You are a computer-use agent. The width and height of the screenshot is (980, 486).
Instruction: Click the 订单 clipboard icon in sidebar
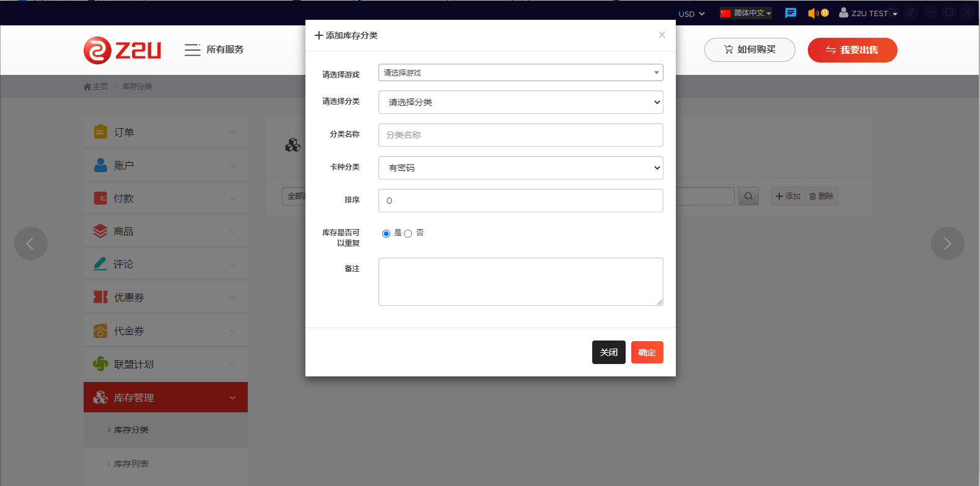(x=100, y=132)
